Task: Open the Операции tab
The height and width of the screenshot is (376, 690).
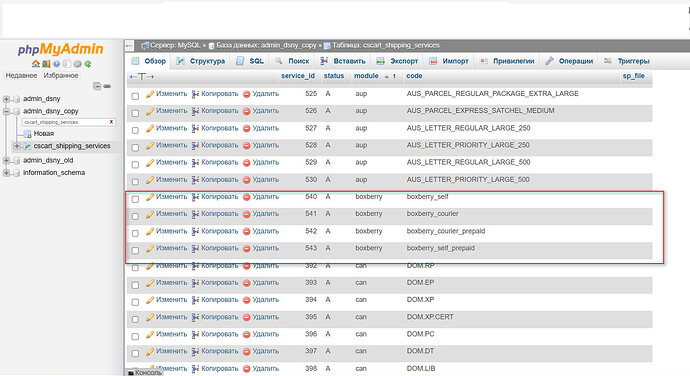Action: coord(569,61)
